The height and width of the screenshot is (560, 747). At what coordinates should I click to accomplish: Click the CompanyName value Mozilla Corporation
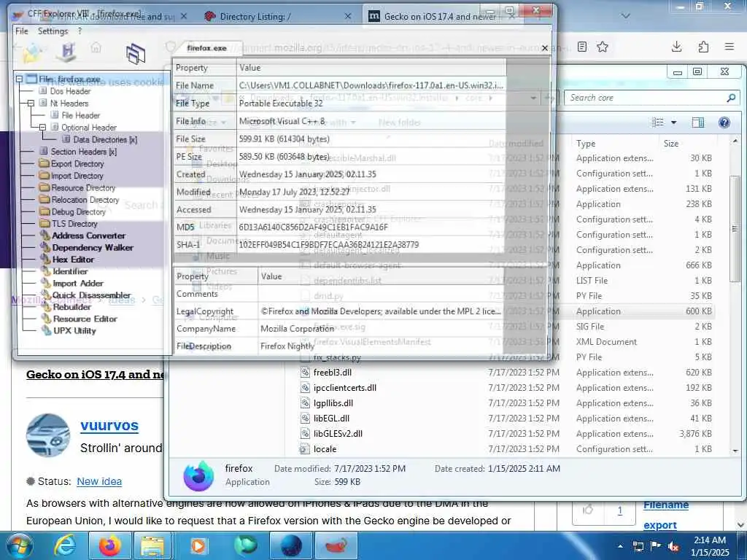[x=298, y=329]
